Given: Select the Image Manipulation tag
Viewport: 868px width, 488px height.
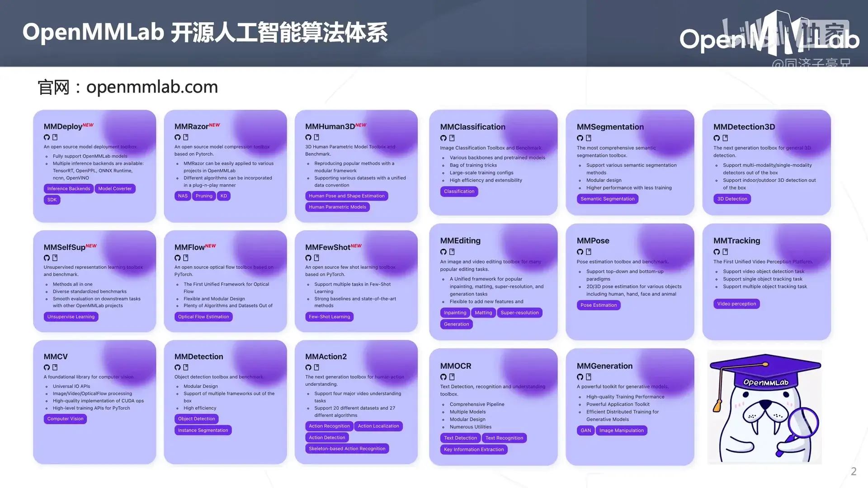Looking at the screenshot, I should 621,431.
